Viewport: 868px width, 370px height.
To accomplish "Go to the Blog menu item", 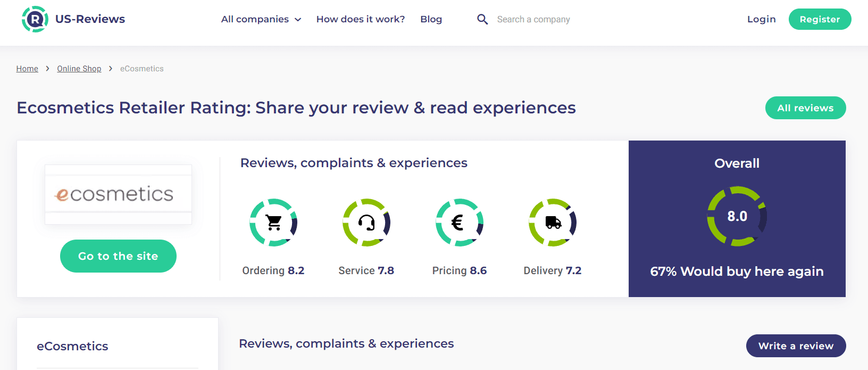I will [431, 19].
